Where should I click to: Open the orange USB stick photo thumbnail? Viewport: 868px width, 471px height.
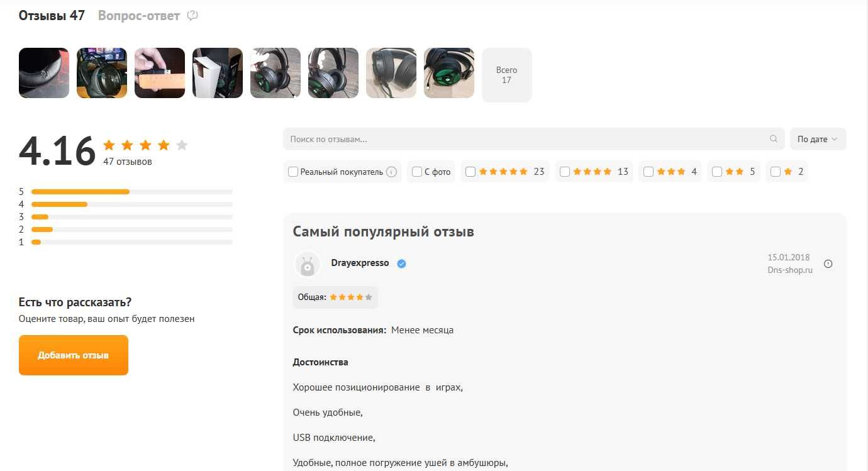(160, 73)
